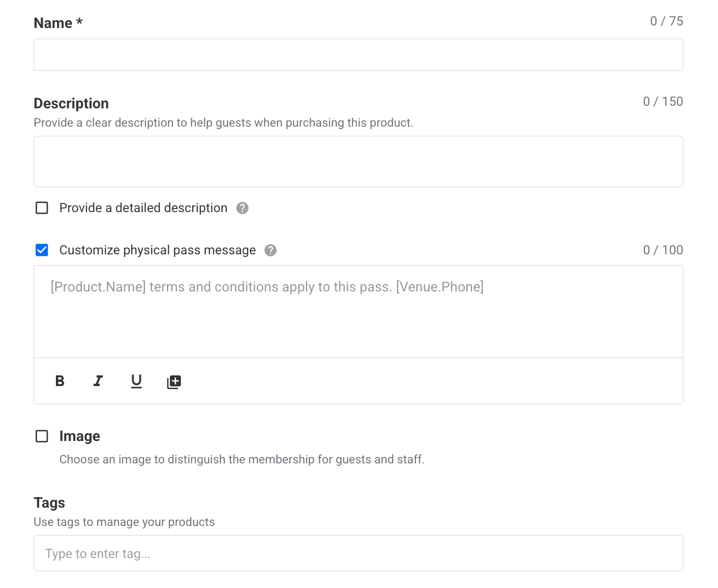Click the insert placeholder icon in toolbar
The height and width of the screenshot is (588, 718).
click(174, 381)
